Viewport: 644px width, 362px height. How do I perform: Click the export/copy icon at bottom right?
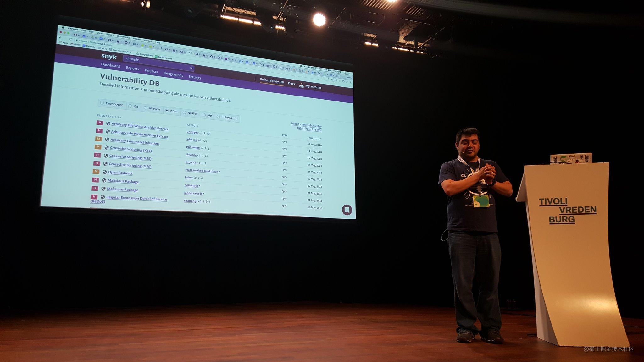click(346, 209)
